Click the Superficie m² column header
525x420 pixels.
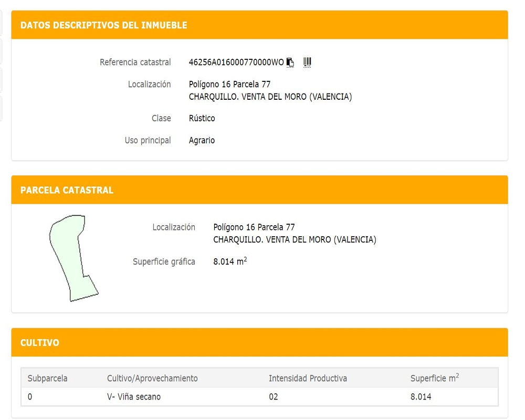tap(434, 378)
